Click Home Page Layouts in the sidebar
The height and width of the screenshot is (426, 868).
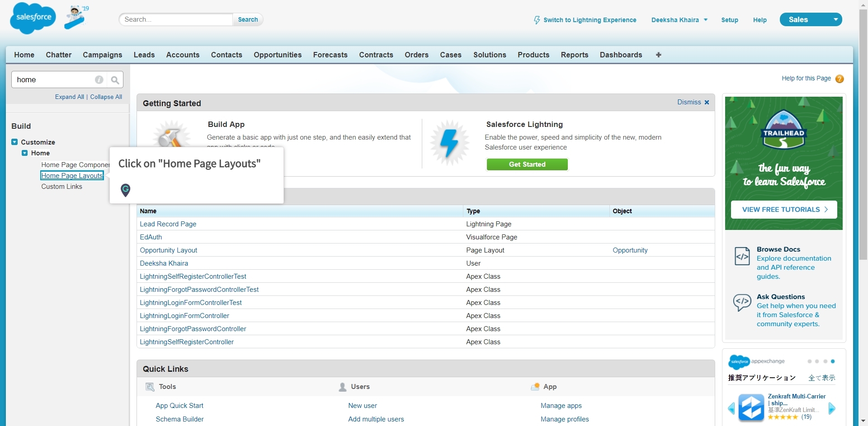tap(72, 176)
